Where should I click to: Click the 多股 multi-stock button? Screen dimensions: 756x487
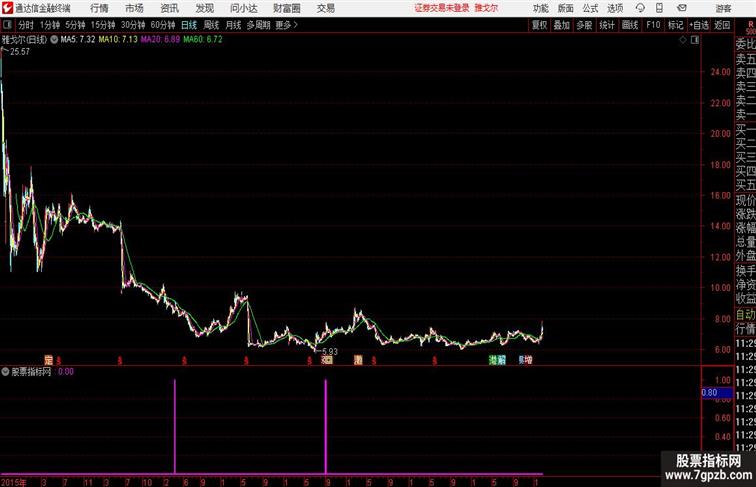(x=584, y=25)
